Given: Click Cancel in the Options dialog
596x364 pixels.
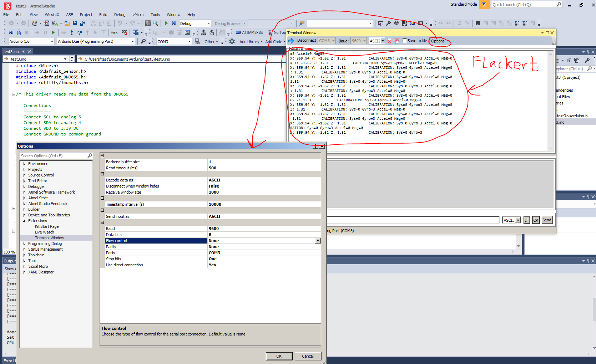Looking at the screenshot, I should [x=308, y=356].
